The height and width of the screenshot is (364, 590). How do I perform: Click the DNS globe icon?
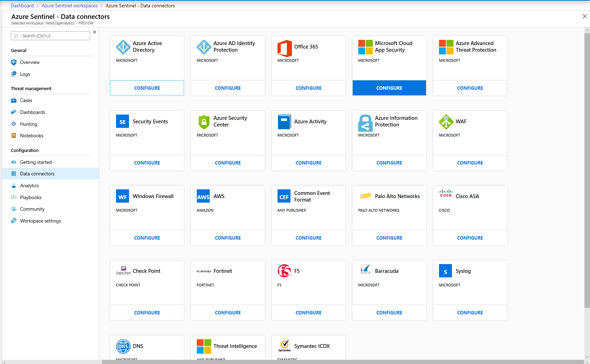click(123, 347)
